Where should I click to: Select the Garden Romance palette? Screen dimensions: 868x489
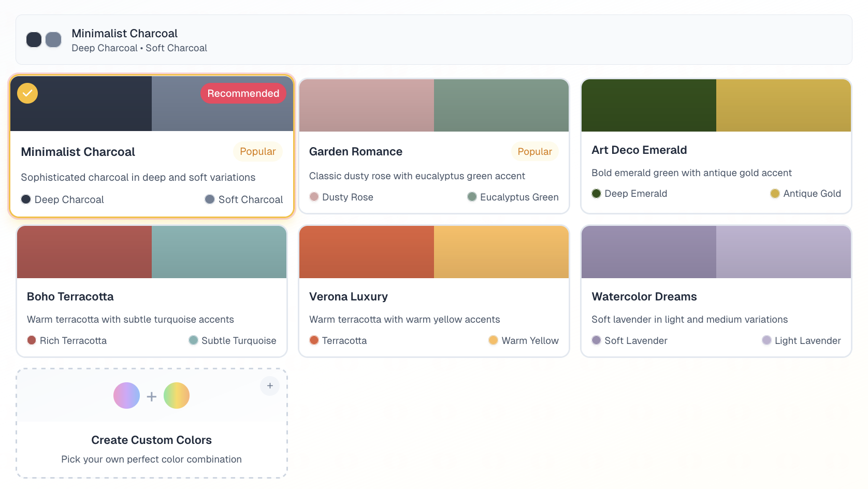click(433, 146)
